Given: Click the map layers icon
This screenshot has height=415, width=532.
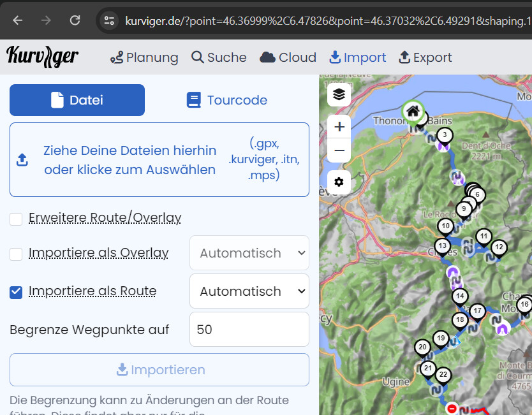Looking at the screenshot, I should pos(339,94).
